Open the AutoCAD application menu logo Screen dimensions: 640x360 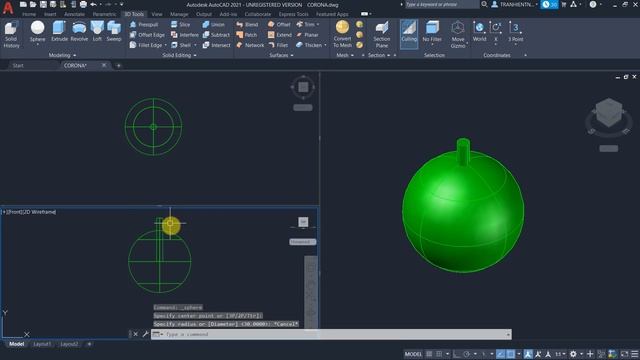8,8
